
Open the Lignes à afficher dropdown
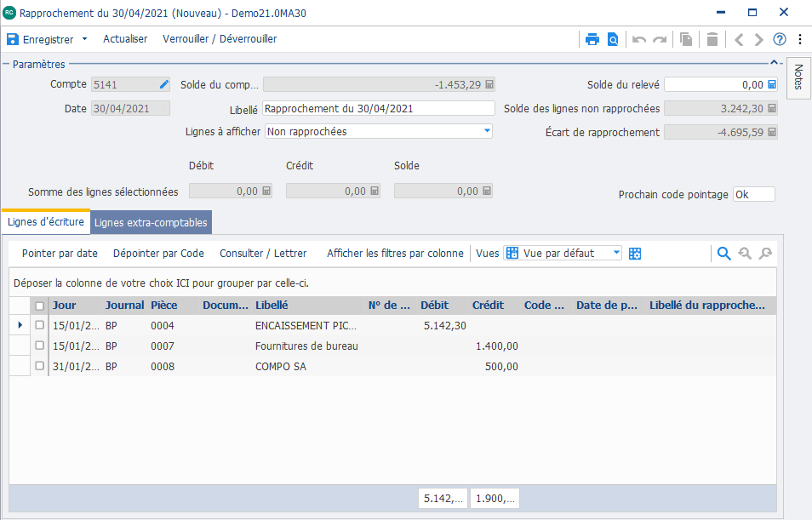(487, 131)
